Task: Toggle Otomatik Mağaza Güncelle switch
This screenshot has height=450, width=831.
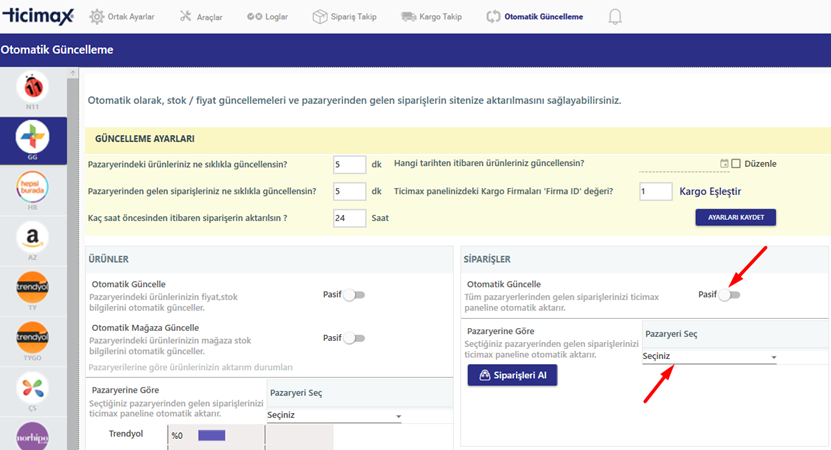Action: point(354,338)
